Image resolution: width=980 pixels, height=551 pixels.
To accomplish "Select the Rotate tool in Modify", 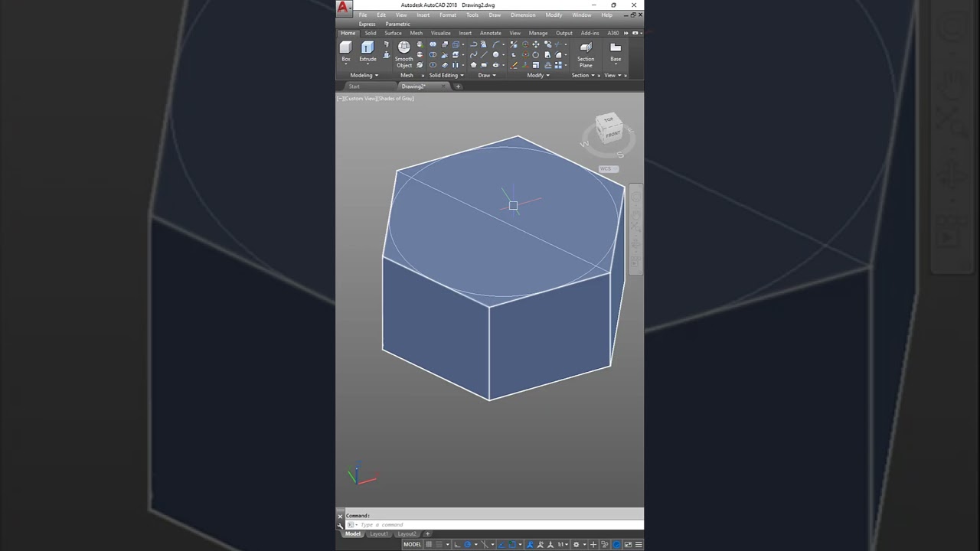I will click(535, 54).
